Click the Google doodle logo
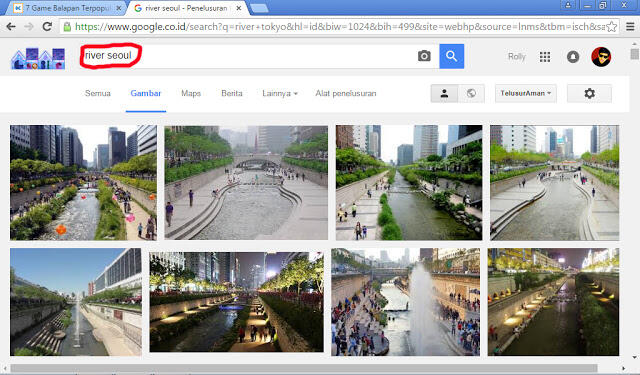The width and height of the screenshot is (640, 375). pos(38,58)
